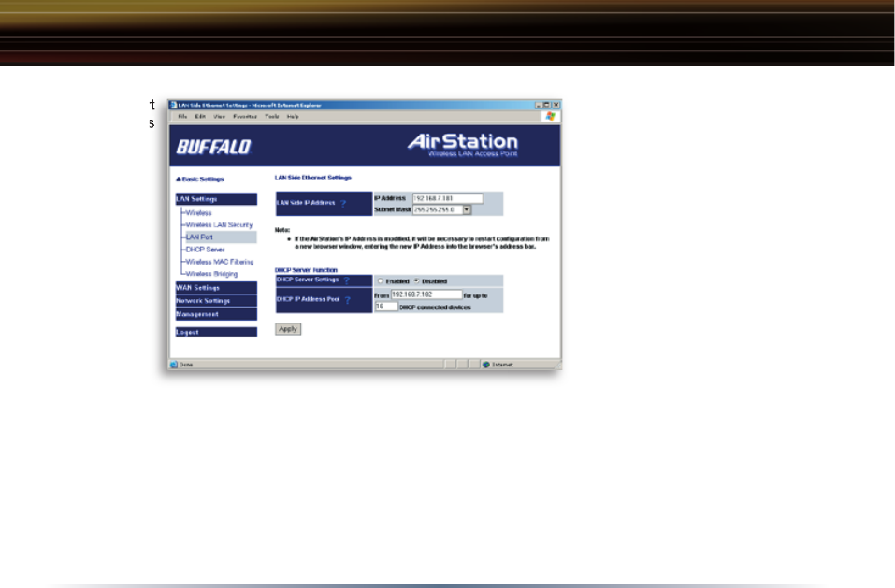Open help for DHCP Server Settings
895x588 pixels.
point(346,280)
